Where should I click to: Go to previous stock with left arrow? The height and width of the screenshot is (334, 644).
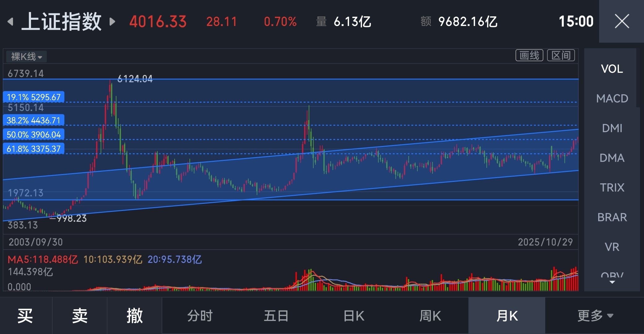click(11, 22)
